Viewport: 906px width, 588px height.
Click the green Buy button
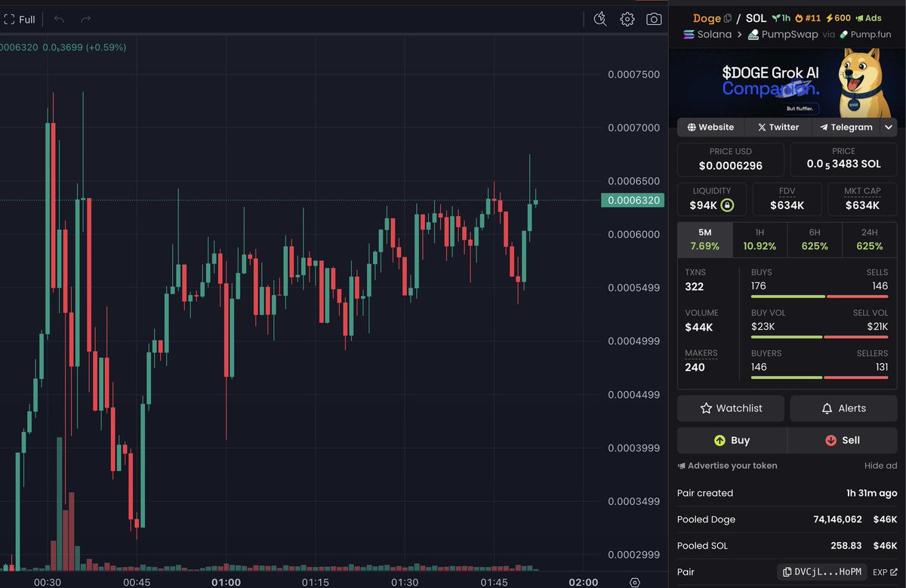point(732,440)
